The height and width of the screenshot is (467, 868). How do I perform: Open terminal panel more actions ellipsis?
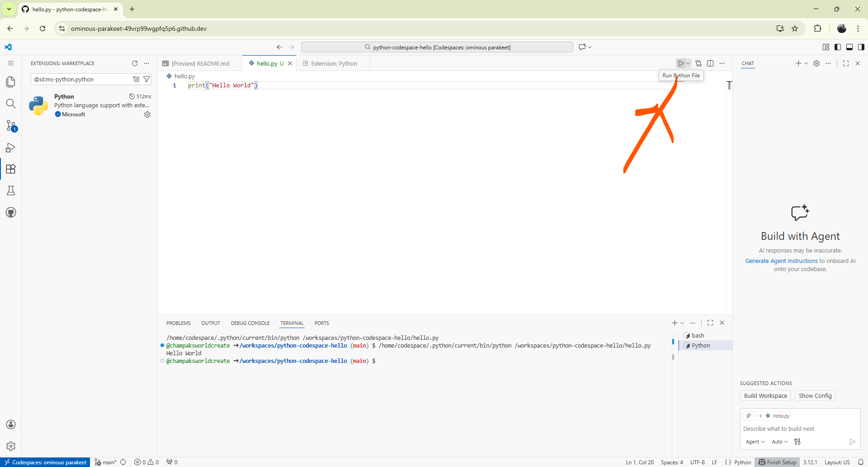tap(693, 323)
